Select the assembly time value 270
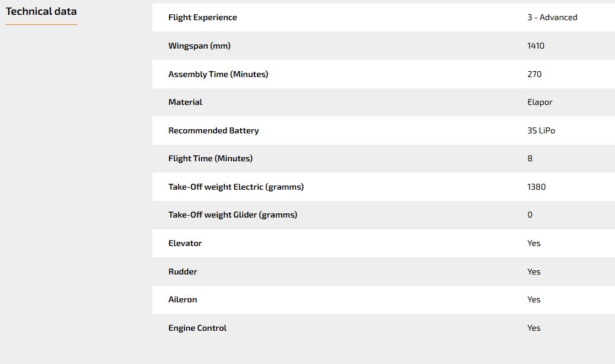 (x=534, y=74)
